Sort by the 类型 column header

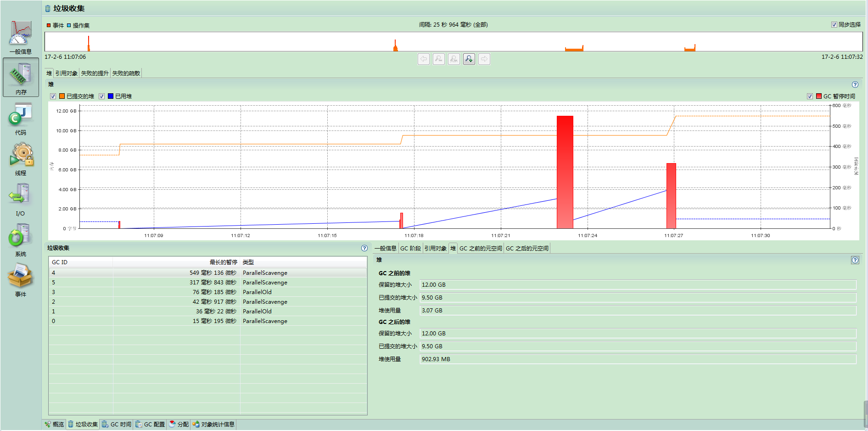click(303, 262)
